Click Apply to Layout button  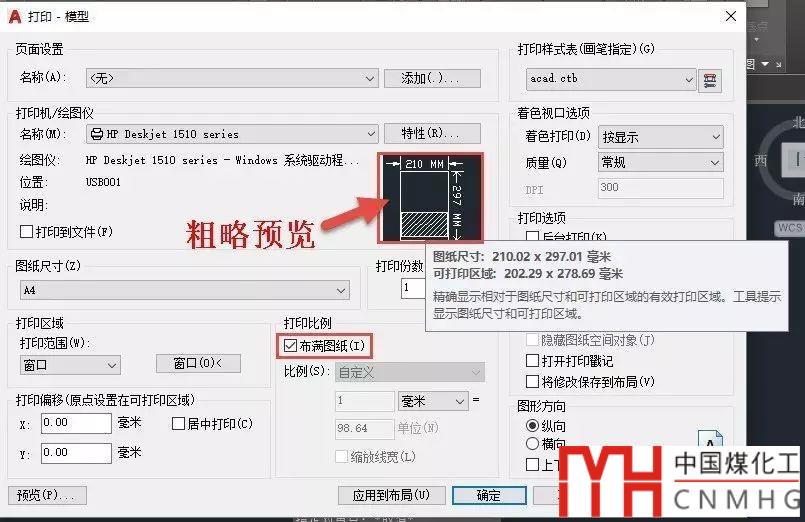tap(391, 495)
